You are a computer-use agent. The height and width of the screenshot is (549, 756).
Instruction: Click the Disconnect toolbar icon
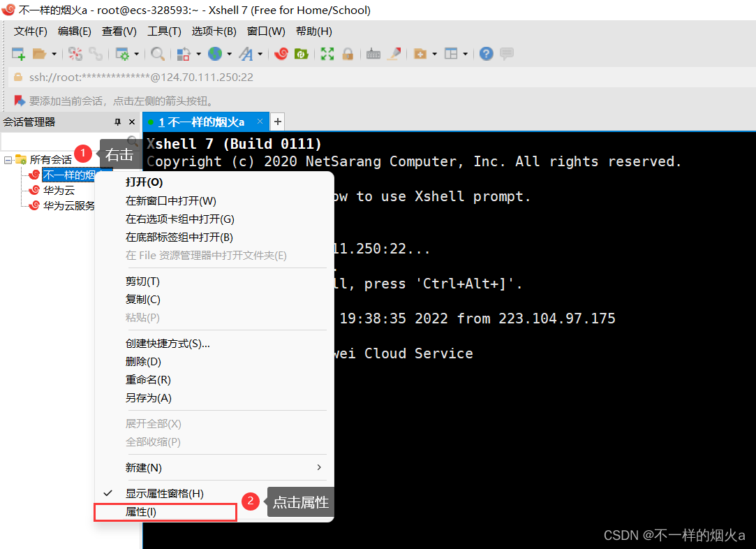coord(75,54)
